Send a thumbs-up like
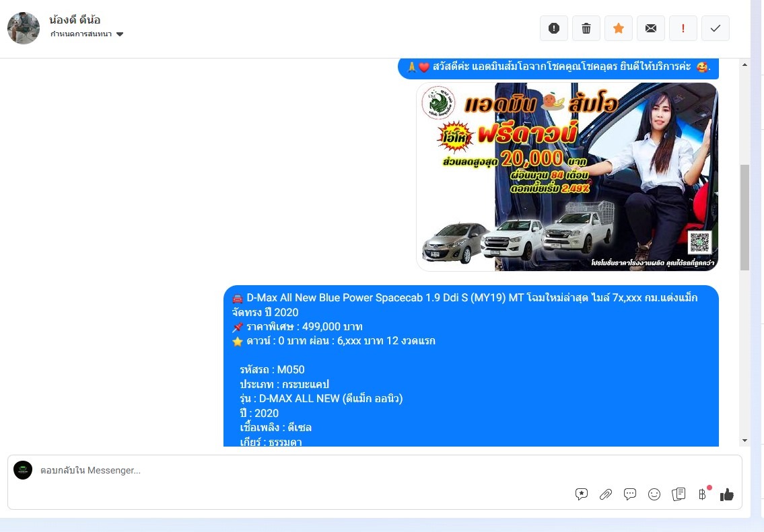Image resolution: width=764 pixels, height=532 pixels. (x=726, y=494)
